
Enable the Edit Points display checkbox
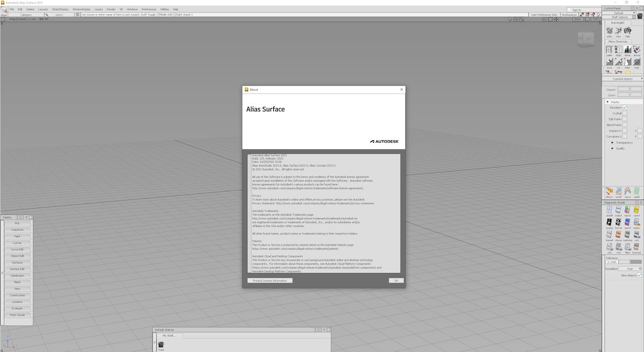click(x=626, y=119)
